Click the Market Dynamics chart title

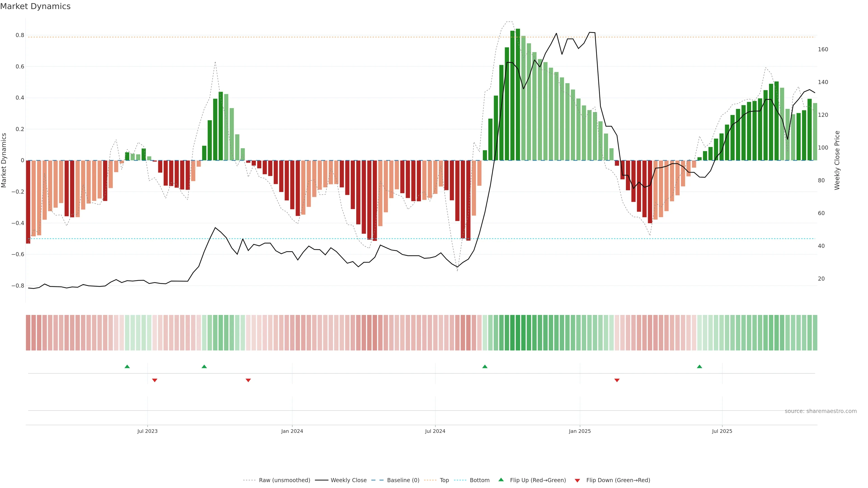(35, 6)
